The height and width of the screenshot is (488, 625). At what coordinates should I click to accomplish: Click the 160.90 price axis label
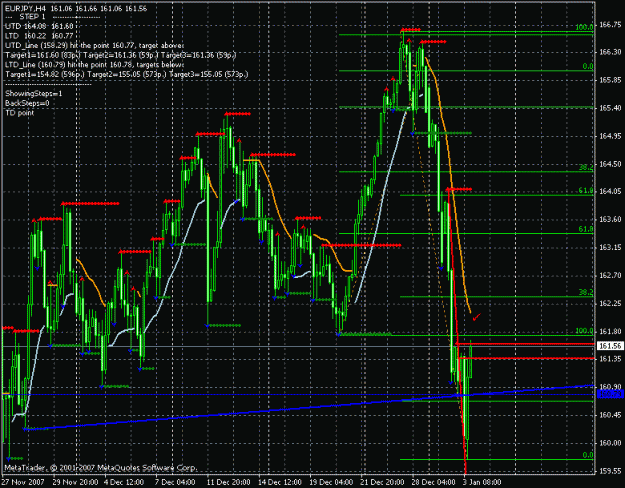pyautogui.click(x=610, y=387)
